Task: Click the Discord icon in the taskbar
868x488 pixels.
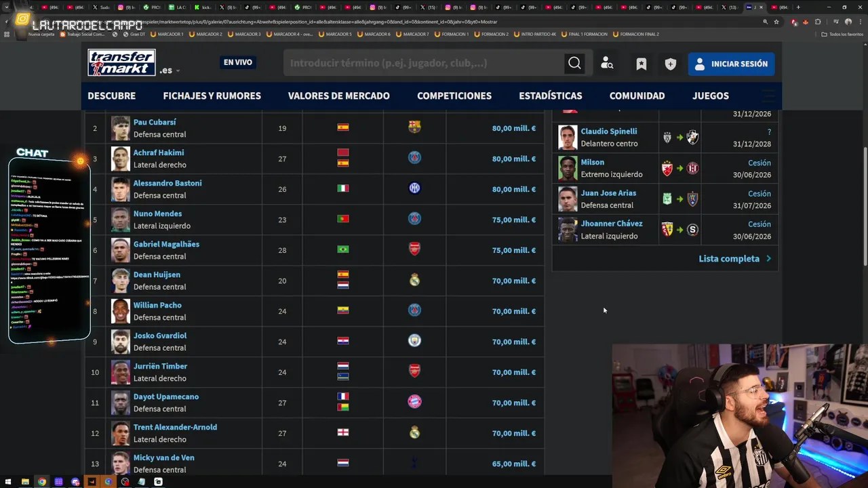Action: 75,482
